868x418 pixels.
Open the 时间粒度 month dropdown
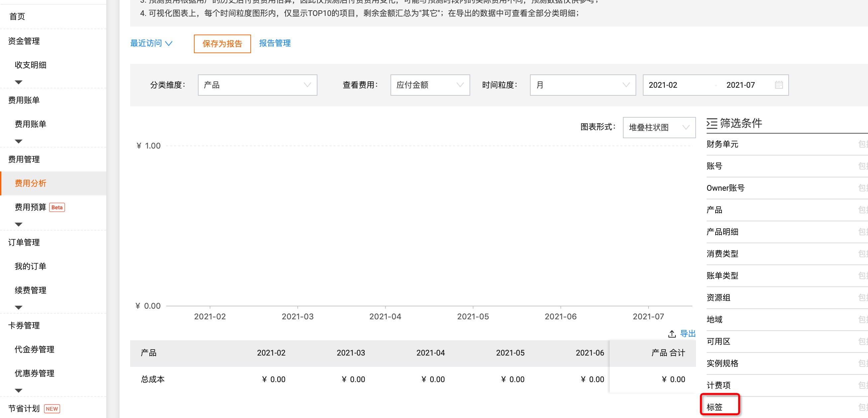point(583,85)
